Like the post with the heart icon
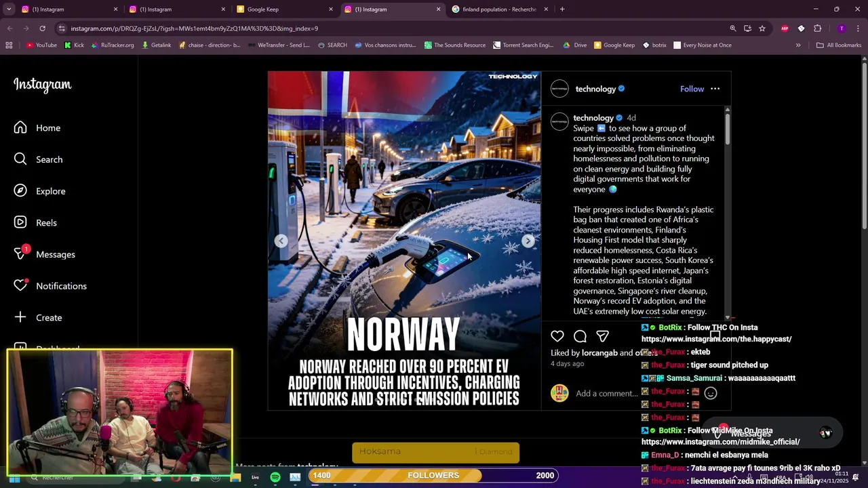The width and height of the screenshot is (868, 488). click(557, 336)
